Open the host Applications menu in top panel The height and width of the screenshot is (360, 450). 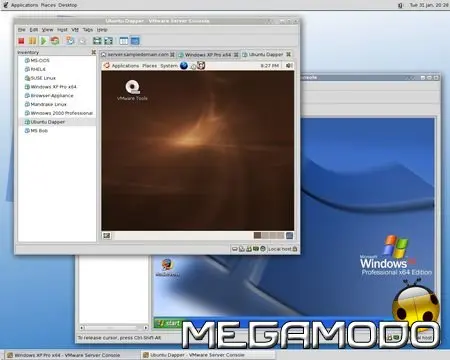(24, 5)
